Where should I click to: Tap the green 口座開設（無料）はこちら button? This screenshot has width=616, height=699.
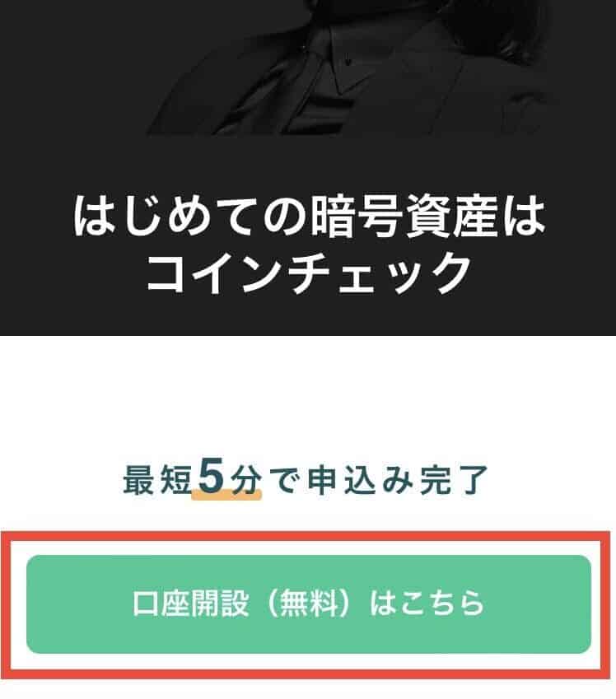tap(309, 604)
